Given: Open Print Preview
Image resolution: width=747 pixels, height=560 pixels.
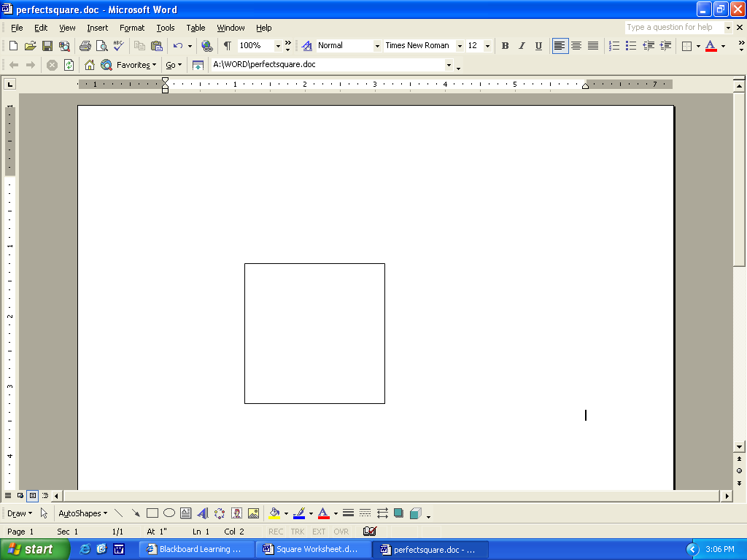Looking at the screenshot, I should tap(102, 46).
